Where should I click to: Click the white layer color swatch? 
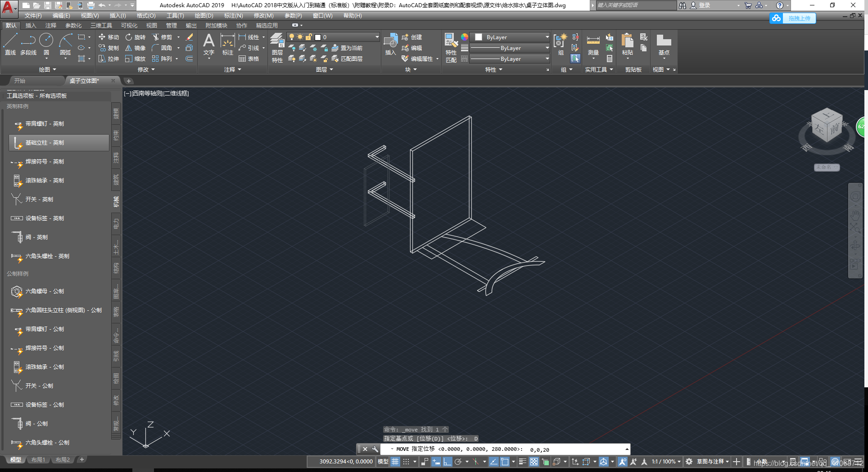pyautogui.click(x=318, y=37)
